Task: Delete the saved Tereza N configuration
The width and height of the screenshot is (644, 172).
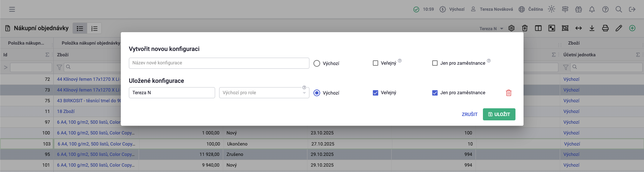Action: pyautogui.click(x=508, y=93)
